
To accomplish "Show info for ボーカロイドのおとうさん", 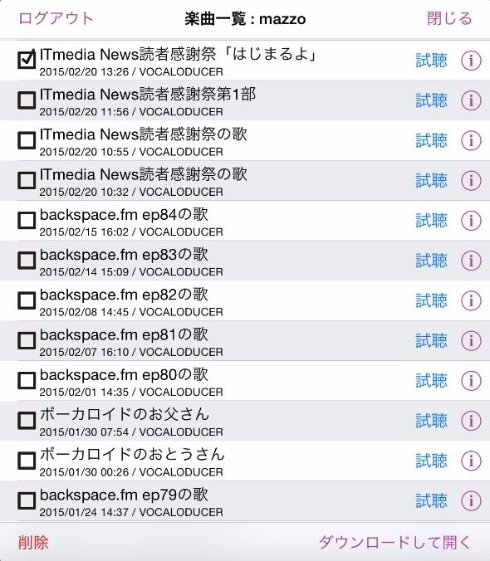I will tap(471, 461).
